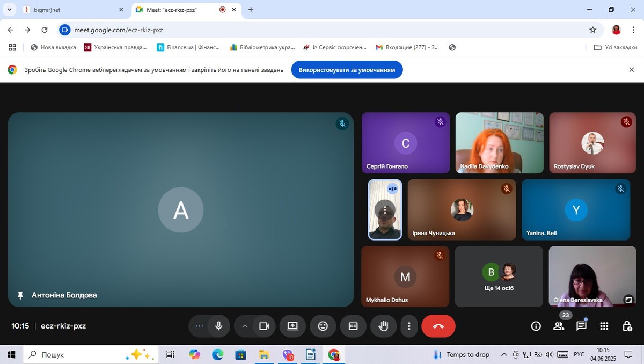Select Nadiia Davydenko video tile
Image resolution: width=644 pixels, height=364 pixels.
(x=499, y=143)
